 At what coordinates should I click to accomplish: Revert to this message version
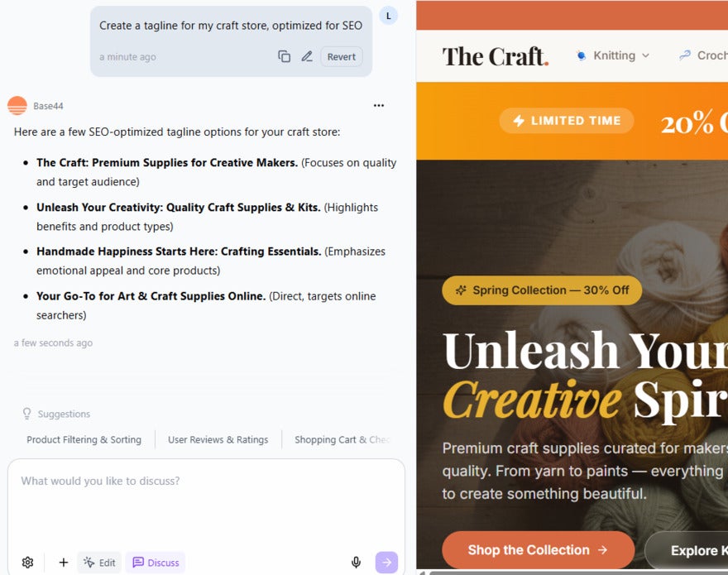341,56
